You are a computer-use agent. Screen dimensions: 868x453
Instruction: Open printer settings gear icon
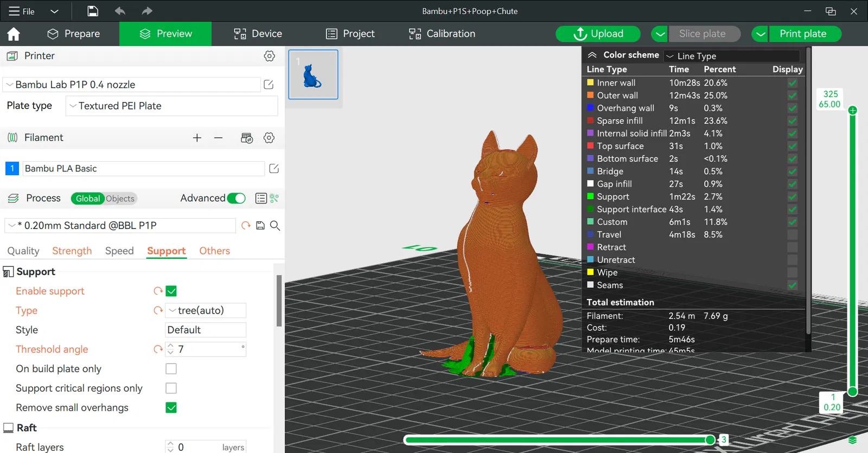(x=269, y=56)
